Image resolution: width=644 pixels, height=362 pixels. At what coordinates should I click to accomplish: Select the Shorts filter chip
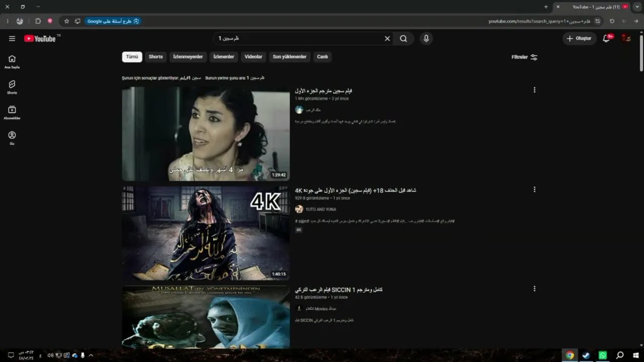coord(155,57)
